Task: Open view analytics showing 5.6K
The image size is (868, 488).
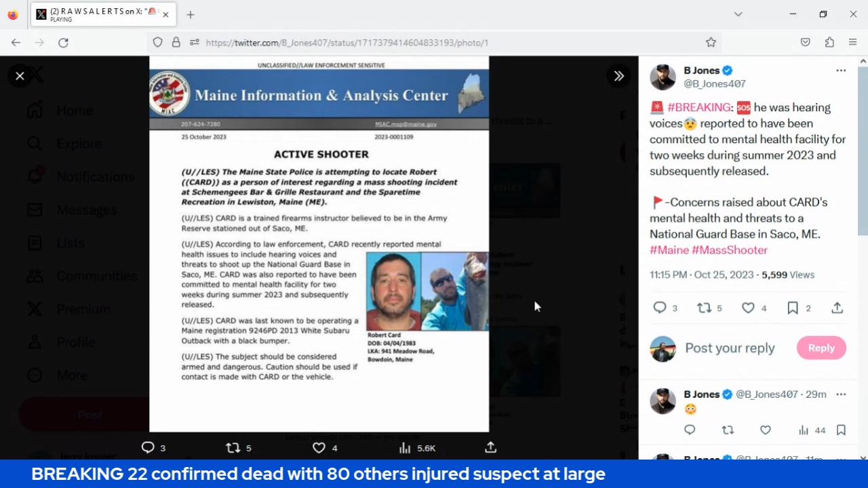Action: pos(406,447)
